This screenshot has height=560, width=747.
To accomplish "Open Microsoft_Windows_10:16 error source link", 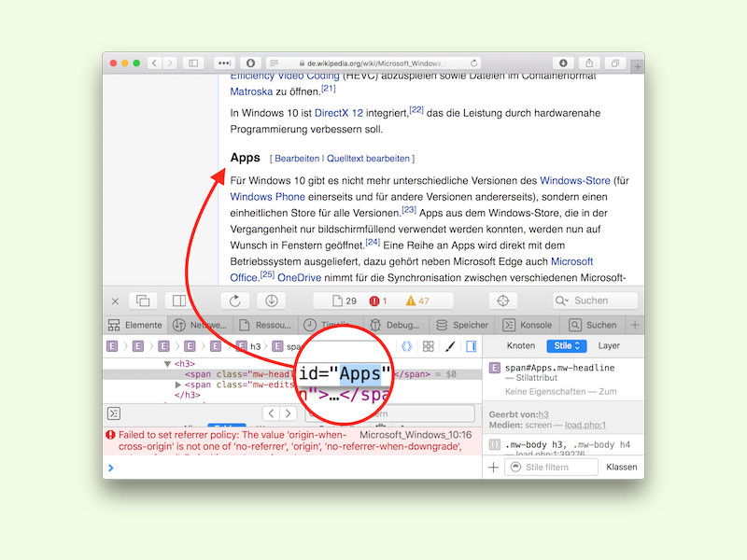I will coord(416,435).
